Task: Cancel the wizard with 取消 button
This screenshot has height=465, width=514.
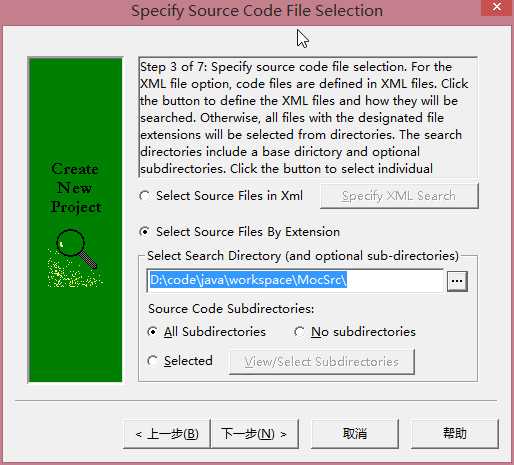Action: (x=355, y=434)
